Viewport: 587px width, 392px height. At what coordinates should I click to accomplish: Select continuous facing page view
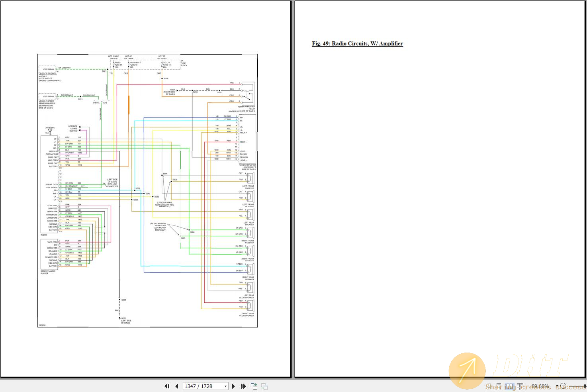click(x=520, y=386)
